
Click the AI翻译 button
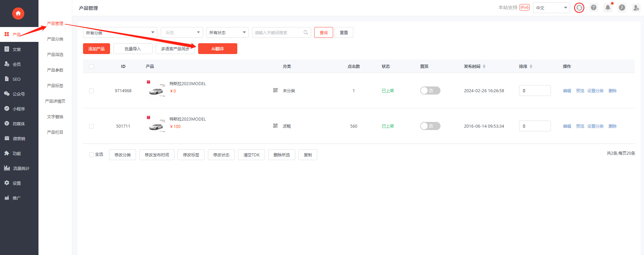click(218, 49)
